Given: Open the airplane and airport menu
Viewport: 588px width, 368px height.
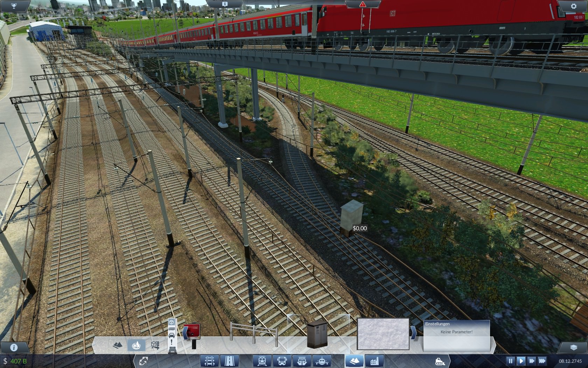Looking at the screenshot, I should coord(323,361).
